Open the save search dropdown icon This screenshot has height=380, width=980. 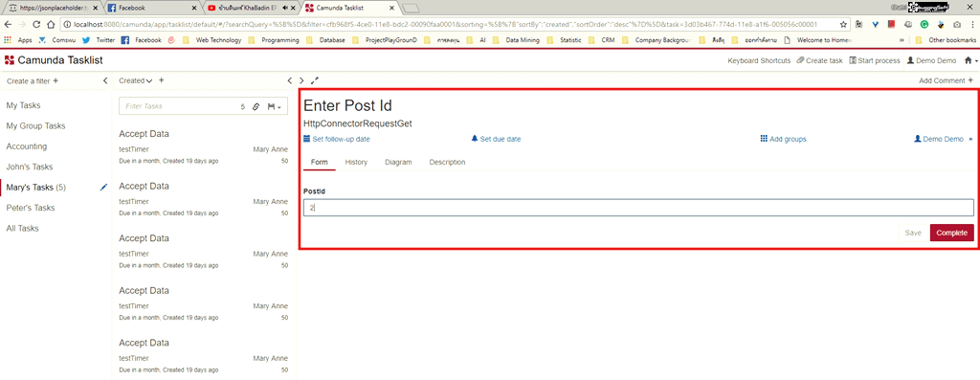(x=274, y=107)
